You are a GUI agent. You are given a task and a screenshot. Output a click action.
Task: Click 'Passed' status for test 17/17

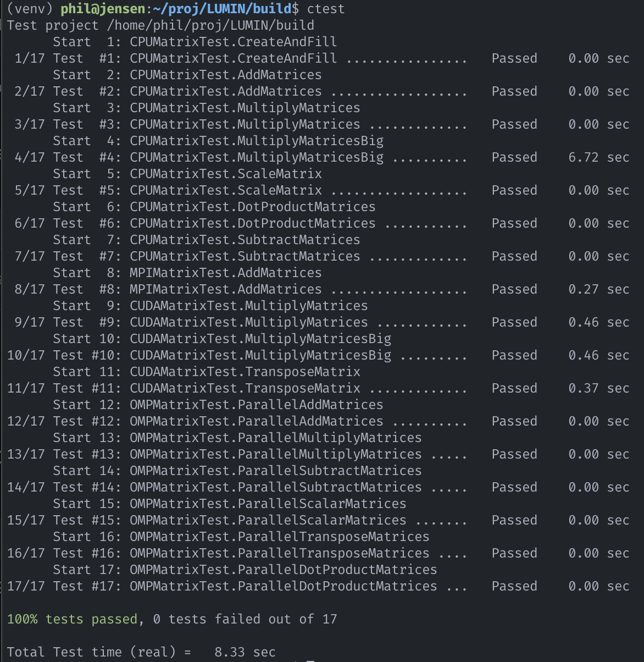click(x=514, y=586)
